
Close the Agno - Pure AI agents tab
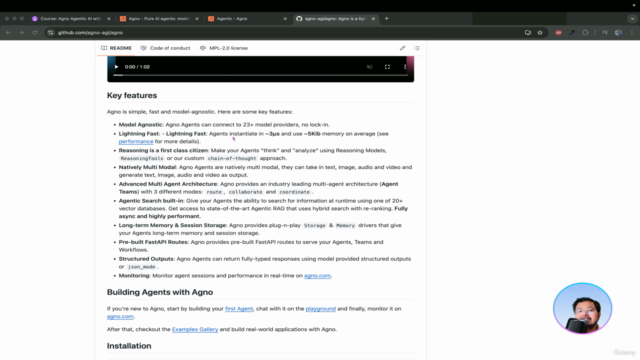[x=197, y=19]
